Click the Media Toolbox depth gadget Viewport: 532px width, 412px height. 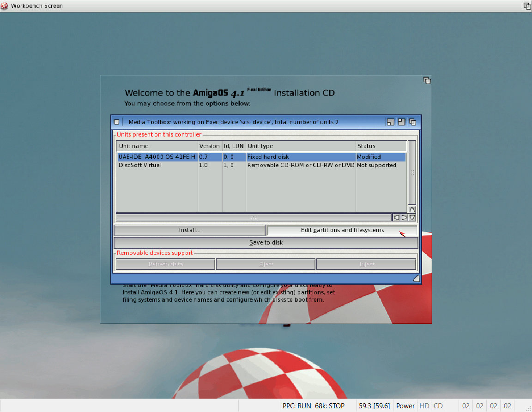point(412,122)
